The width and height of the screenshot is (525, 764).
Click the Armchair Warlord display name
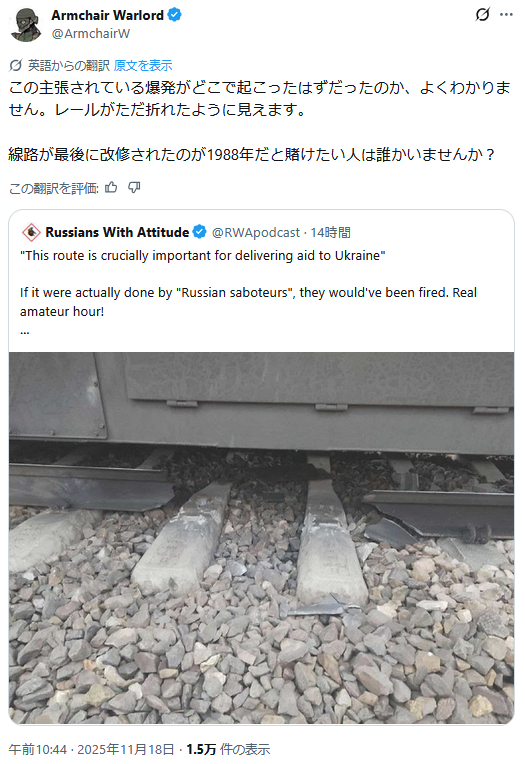pyautogui.click(x=107, y=15)
